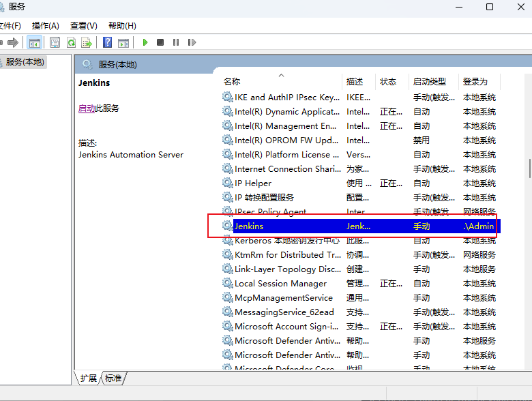This screenshot has width=532, height=401.
Task: Select the Jenkins service name
Action: (249, 226)
